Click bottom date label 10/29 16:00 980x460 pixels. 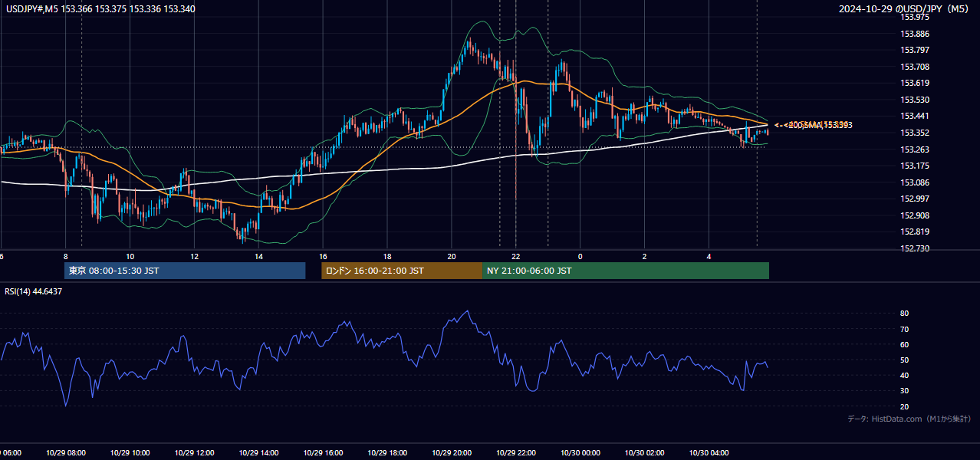click(x=323, y=452)
